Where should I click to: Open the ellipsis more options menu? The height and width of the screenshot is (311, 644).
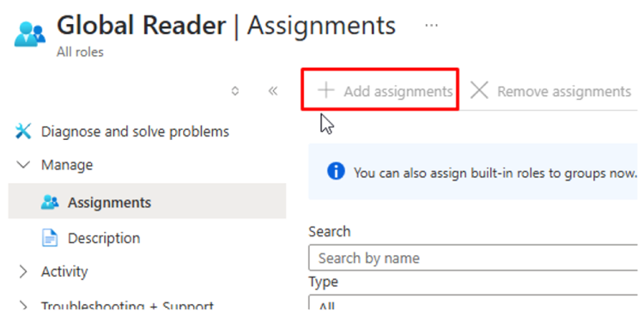coord(431,26)
